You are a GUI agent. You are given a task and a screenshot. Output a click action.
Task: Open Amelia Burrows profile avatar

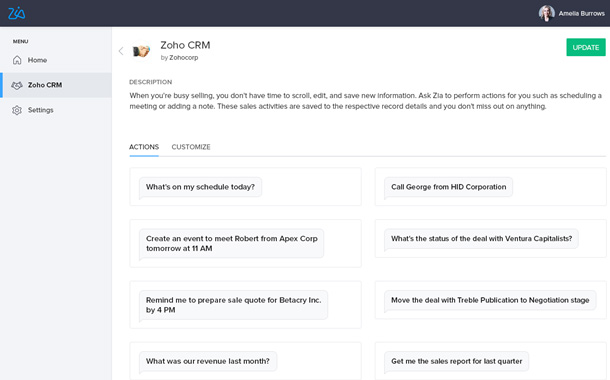pos(547,13)
